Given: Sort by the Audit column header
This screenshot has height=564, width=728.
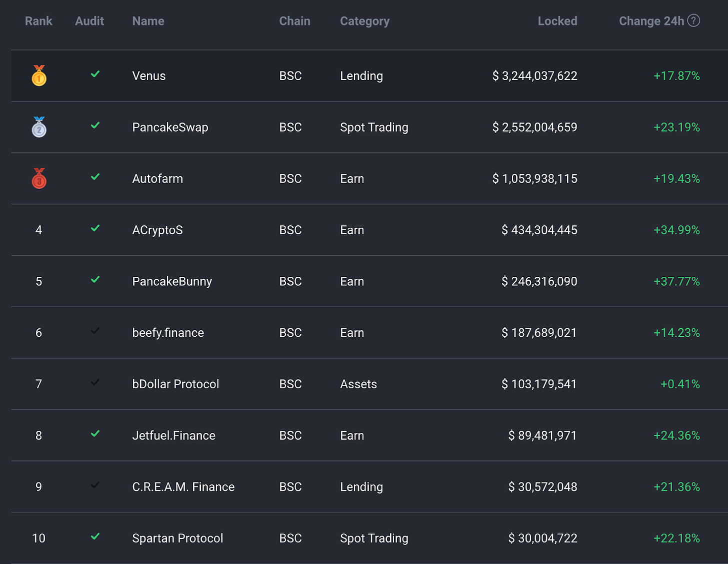Looking at the screenshot, I should [89, 21].
